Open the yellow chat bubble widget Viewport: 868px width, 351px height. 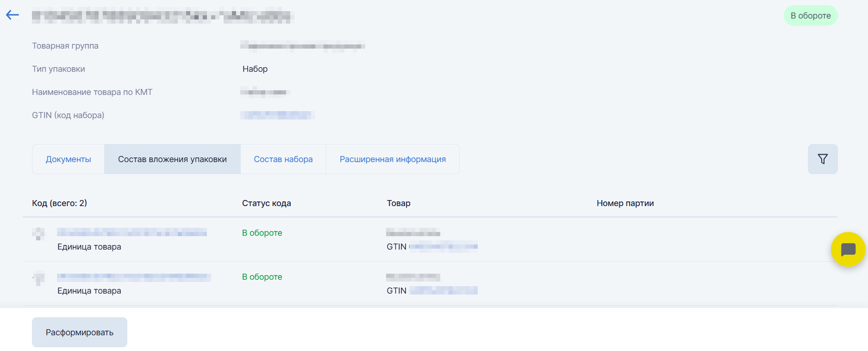[848, 249]
